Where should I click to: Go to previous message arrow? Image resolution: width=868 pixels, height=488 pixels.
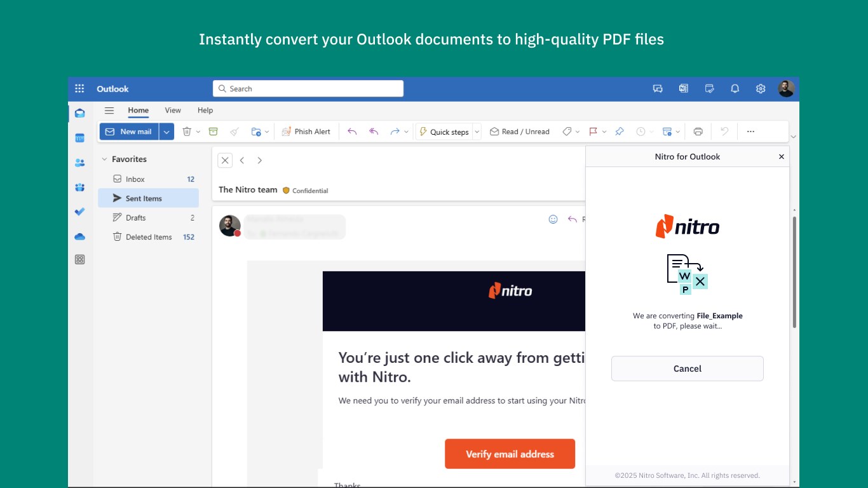[242, 160]
